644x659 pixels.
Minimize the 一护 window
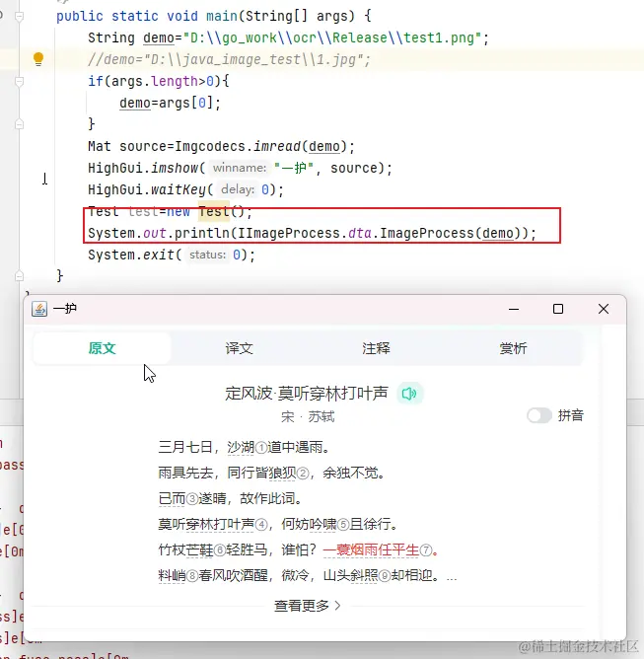(x=514, y=310)
